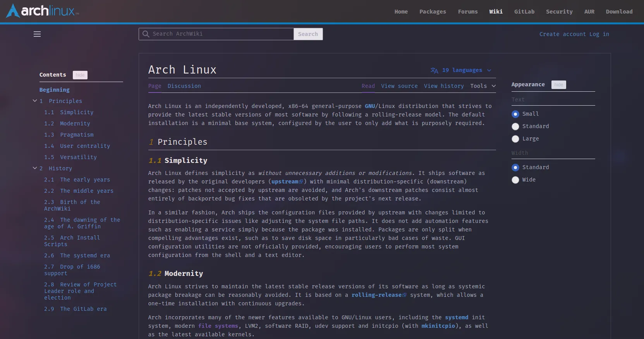Jump to 1.5 Versatility in contents

[70, 157]
